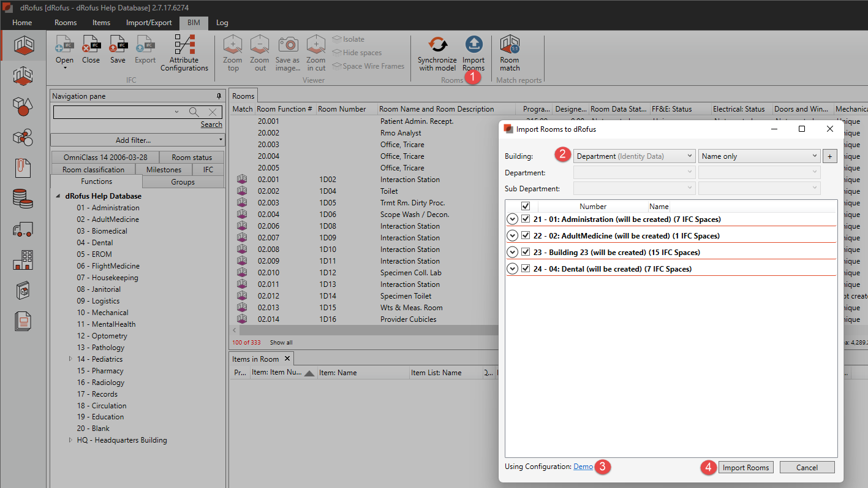Click the Save as image camera icon
The height and width of the screenshot is (488, 868).
coord(287,45)
